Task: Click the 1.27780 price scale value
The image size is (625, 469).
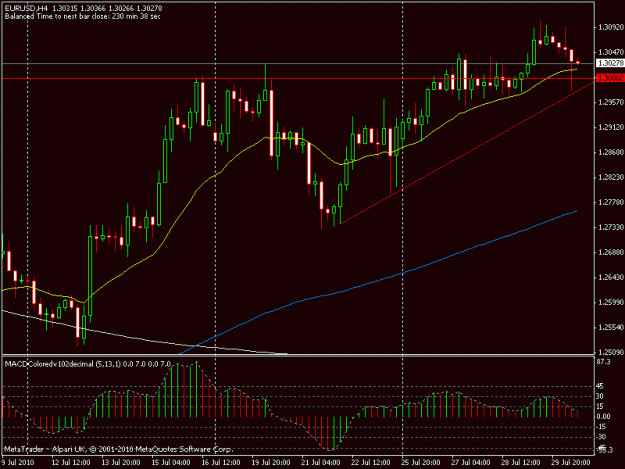Action: click(610, 202)
